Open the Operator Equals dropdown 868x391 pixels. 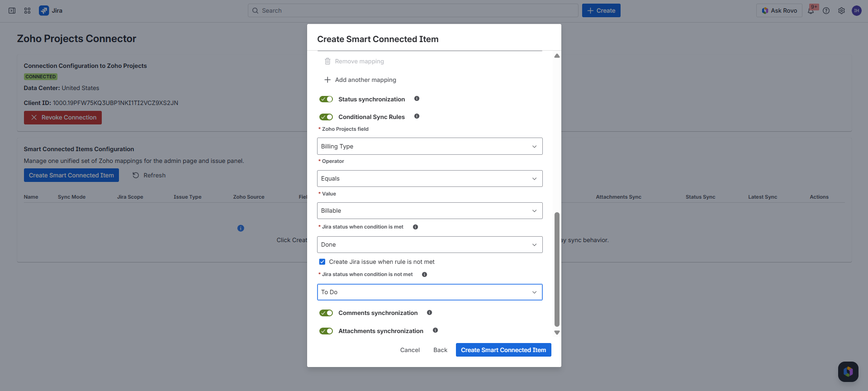click(x=430, y=178)
